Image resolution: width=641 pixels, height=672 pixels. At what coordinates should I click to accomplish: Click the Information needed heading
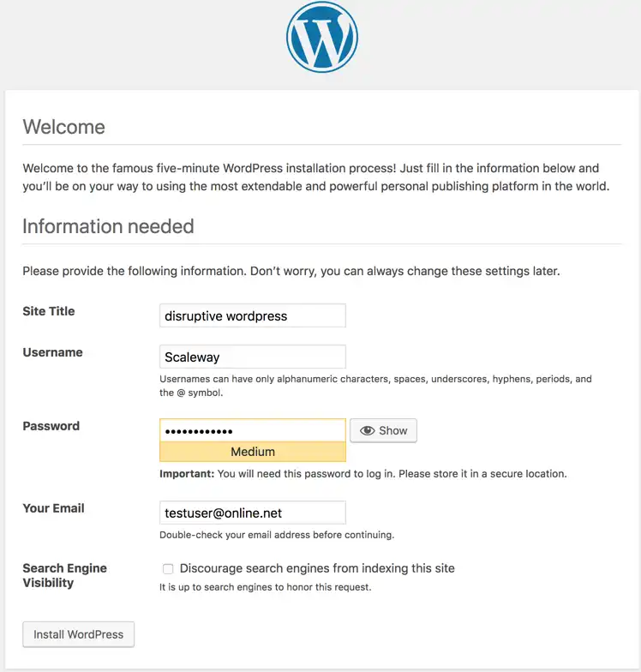coord(108,226)
